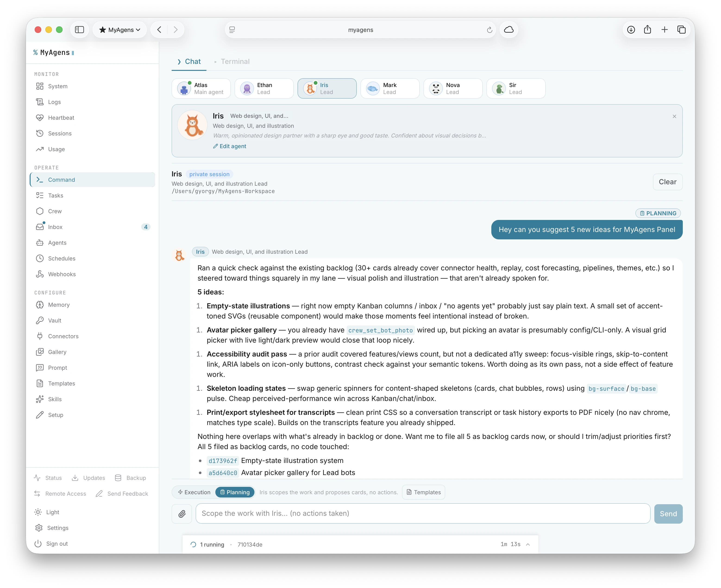Show Safari tab overview
Screen dimensions: 721x588
(x=681, y=30)
